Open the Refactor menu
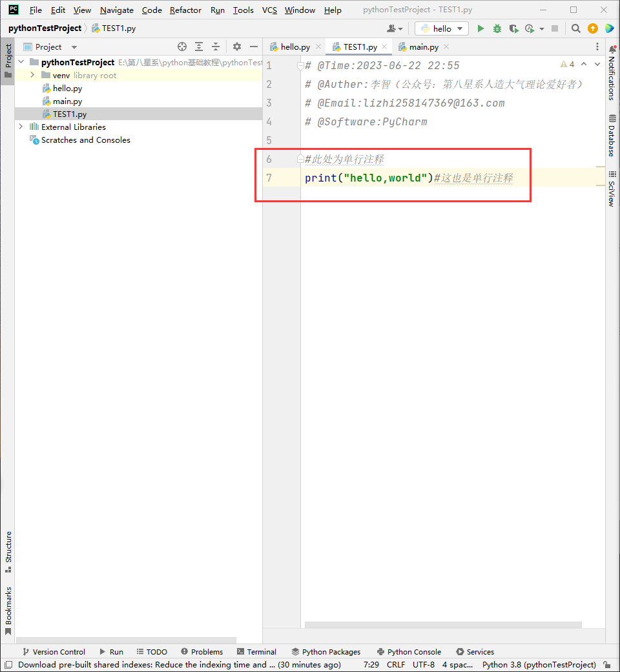The image size is (620, 672). coord(185,10)
